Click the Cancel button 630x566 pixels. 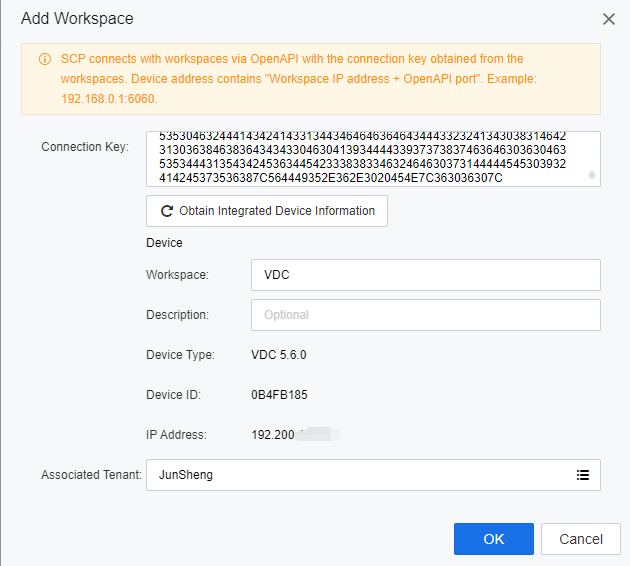coord(581,539)
